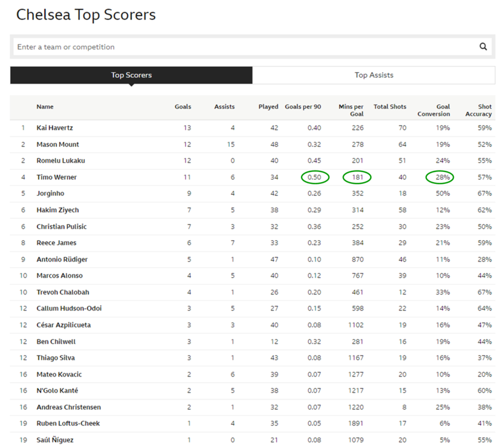Open Romelu Lukaku player name
This screenshot has height=448, width=498.
[61, 161]
